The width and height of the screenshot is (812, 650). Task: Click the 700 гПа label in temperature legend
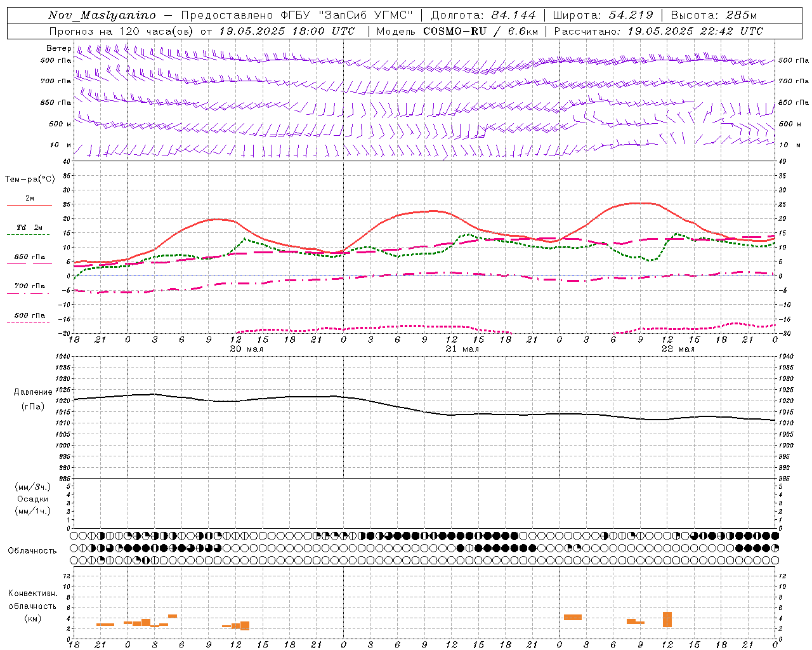pyautogui.click(x=30, y=286)
